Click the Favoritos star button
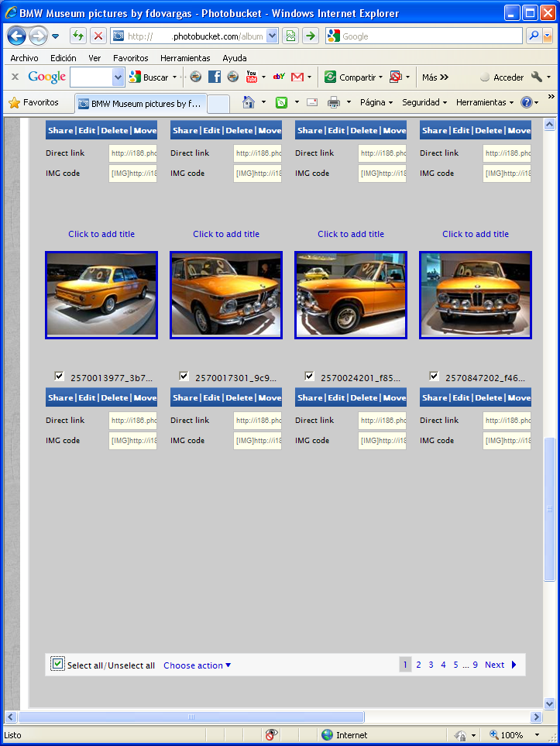This screenshot has width=560, height=746. [x=34, y=102]
